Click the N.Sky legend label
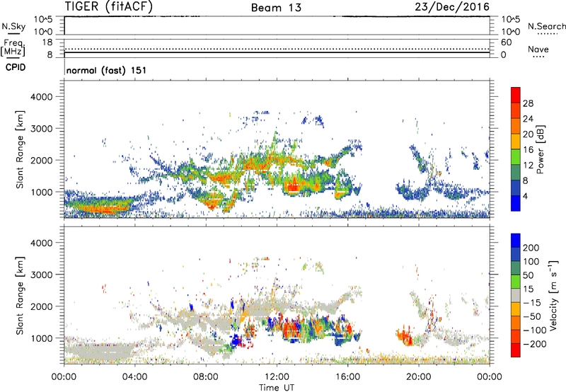Image resolution: width=566 pixels, height=392 pixels. tap(13, 26)
